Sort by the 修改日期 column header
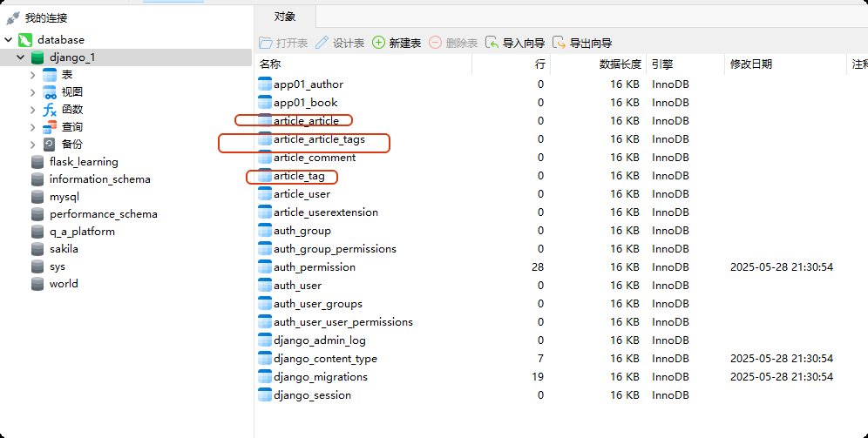868x438 pixels. (785, 64)
